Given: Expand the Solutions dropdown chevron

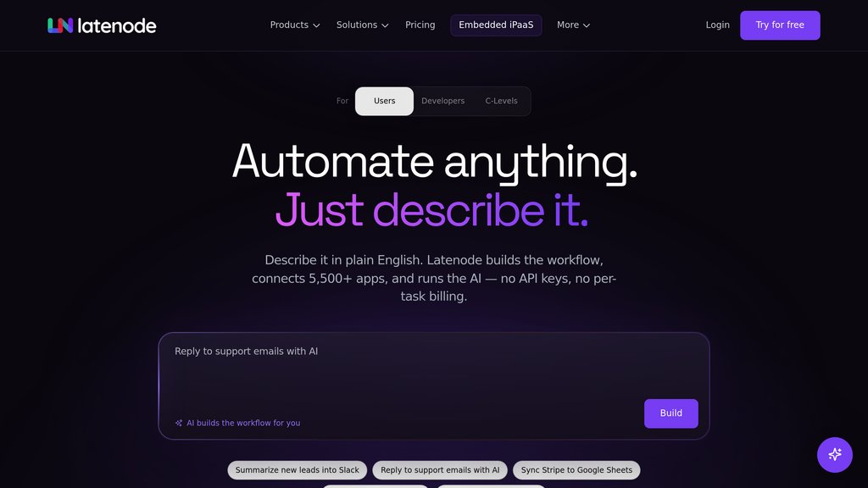Looking at the screenshot, I should [x=385, y=25].
